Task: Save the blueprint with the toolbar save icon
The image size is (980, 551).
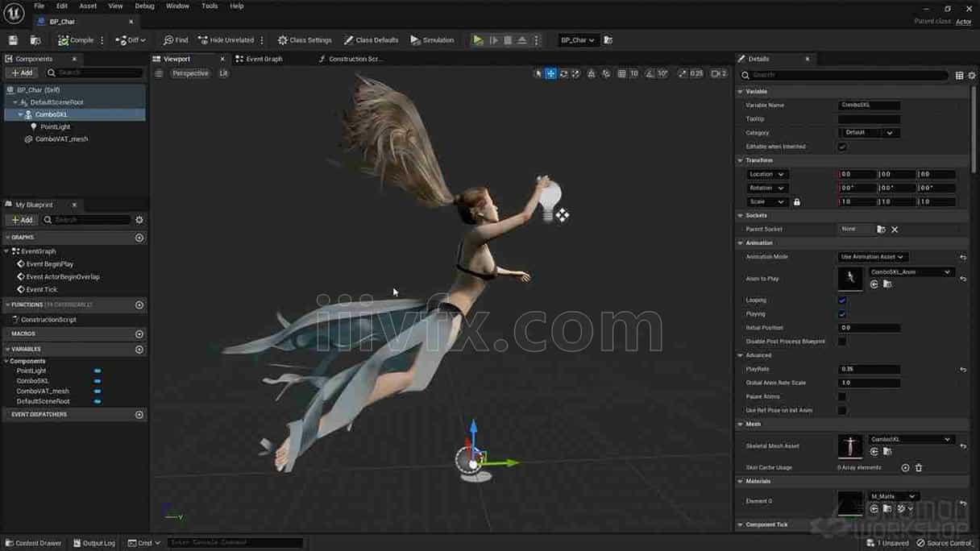Action: 13,40
